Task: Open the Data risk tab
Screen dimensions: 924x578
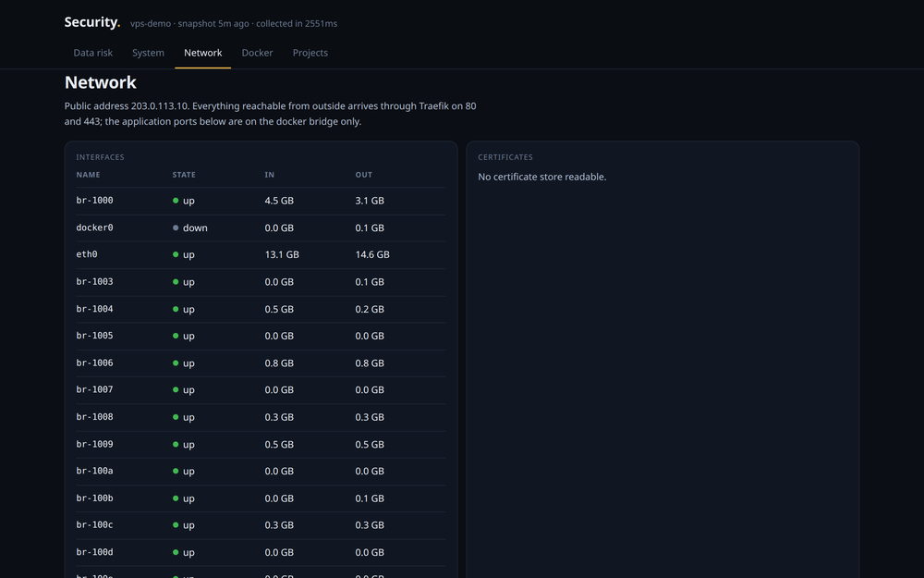Action: [93, 53]
